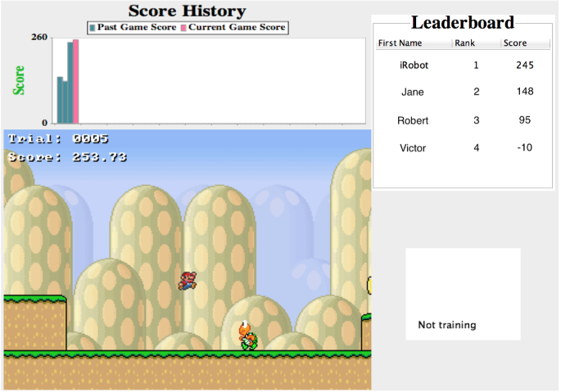The image size is (561, 392).
Task: Click the Score History chart title
Action: coord(187,11)
